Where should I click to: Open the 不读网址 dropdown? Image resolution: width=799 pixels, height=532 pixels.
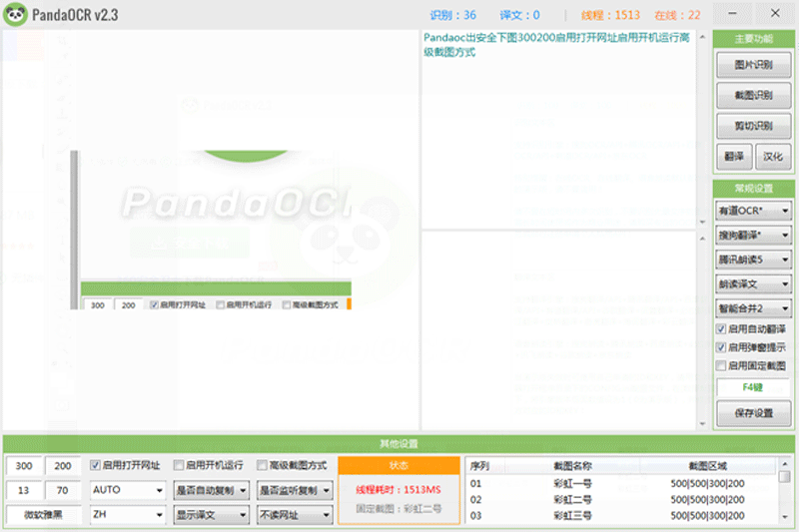pyautogui.click(x=295, y=515)
